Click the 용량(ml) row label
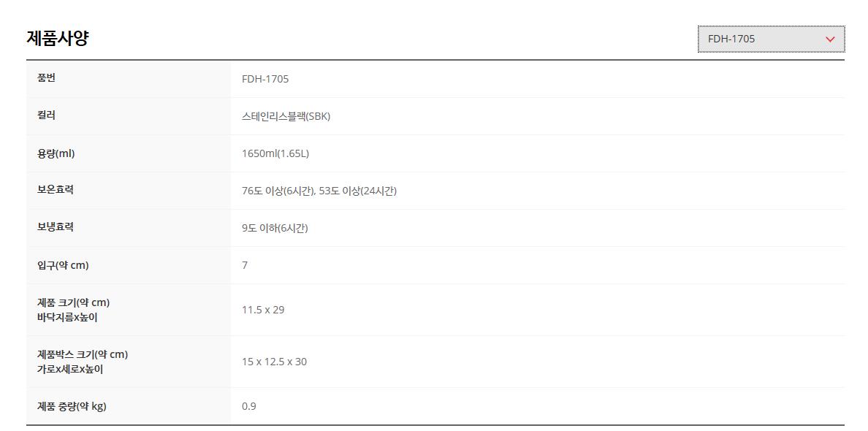 (x=56, y=153)
